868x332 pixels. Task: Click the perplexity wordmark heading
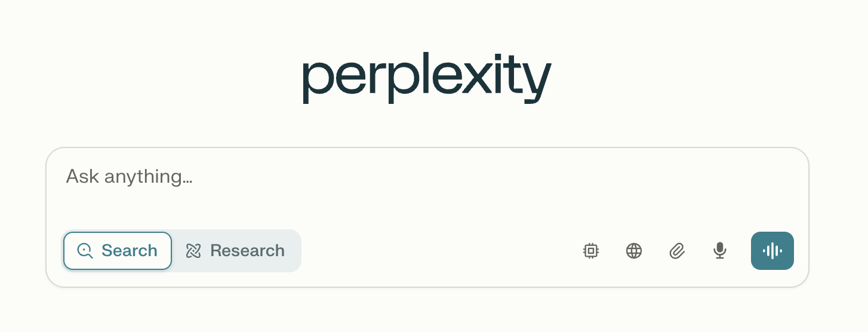pos(427,78)
